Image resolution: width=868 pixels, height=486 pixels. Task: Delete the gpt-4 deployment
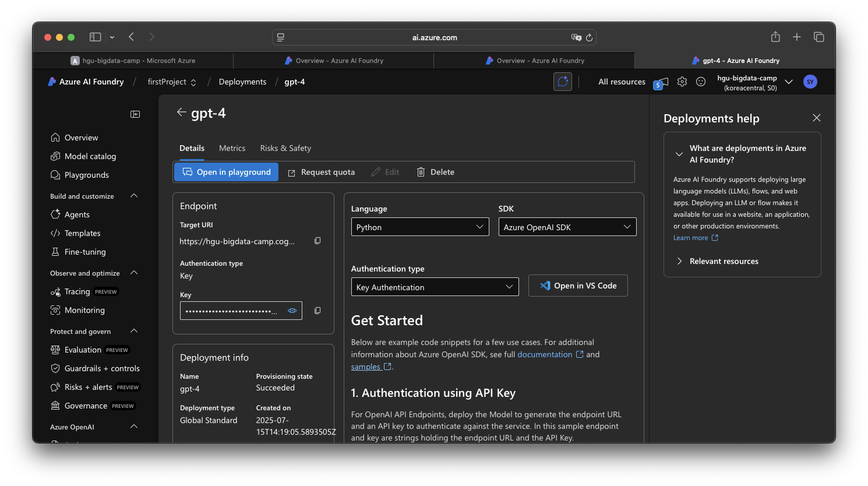[435, 172]
